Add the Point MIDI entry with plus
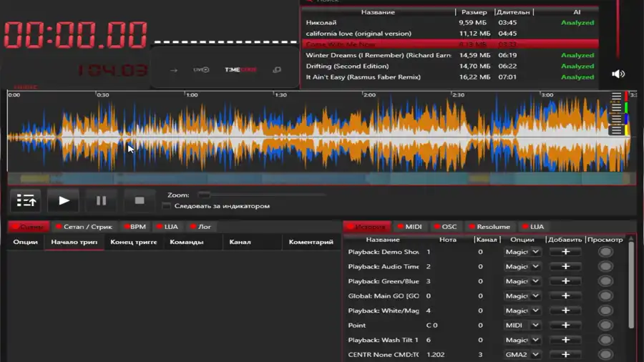This screenshot has width=644, height=362. click(x=565, y=326)
